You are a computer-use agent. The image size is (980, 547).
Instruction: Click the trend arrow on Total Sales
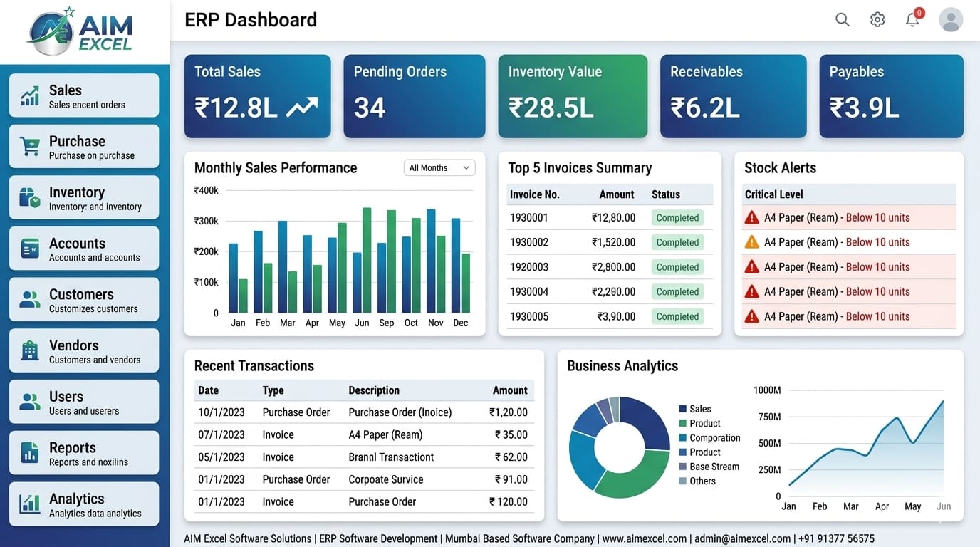point(301,108)
